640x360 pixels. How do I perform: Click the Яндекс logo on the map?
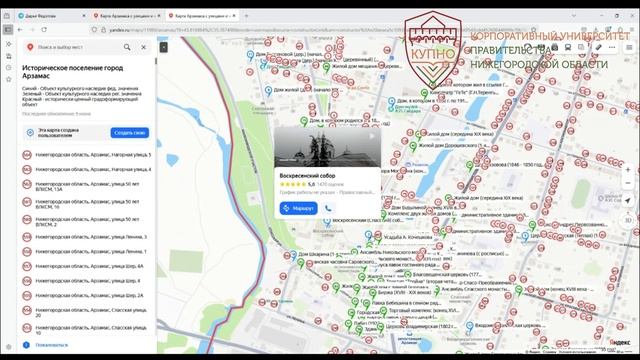(620, 342)
